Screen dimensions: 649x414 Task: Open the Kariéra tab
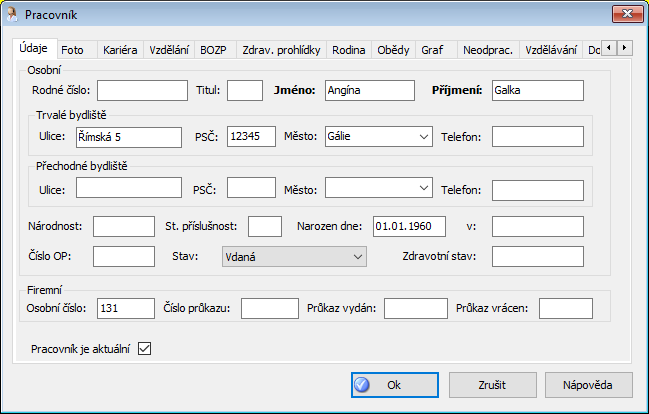[120, 49]
